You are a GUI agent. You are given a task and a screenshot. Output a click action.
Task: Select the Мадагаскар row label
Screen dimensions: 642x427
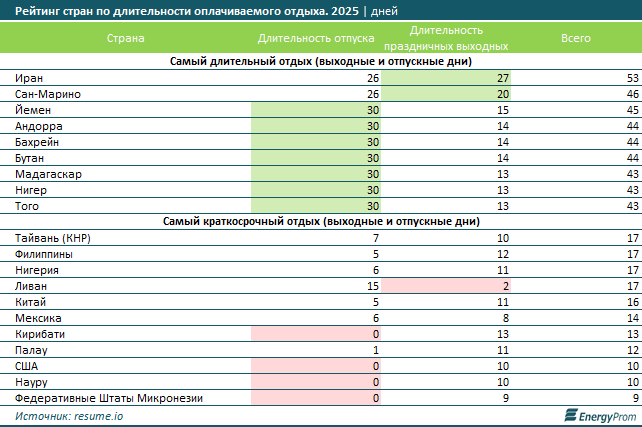[48, 174]
